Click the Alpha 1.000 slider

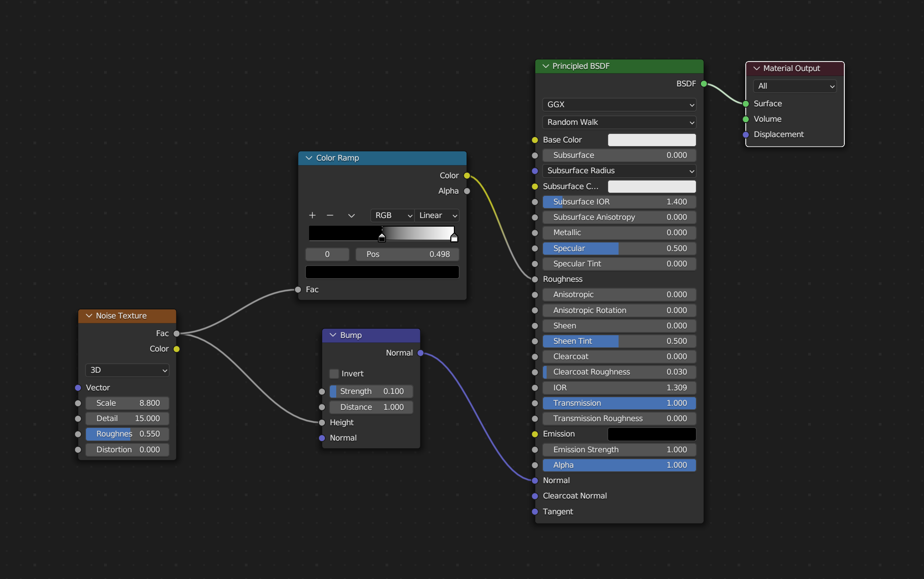point(619,465)
